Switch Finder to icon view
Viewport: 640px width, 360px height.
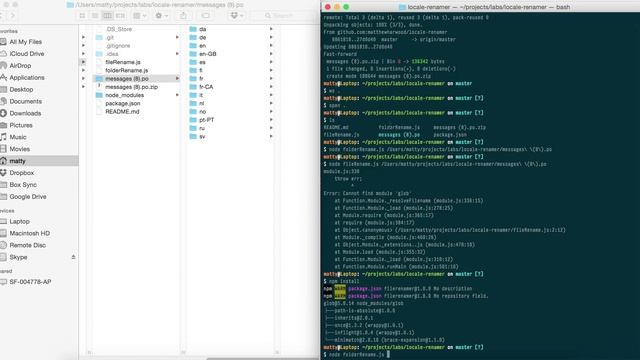point(82,16)
